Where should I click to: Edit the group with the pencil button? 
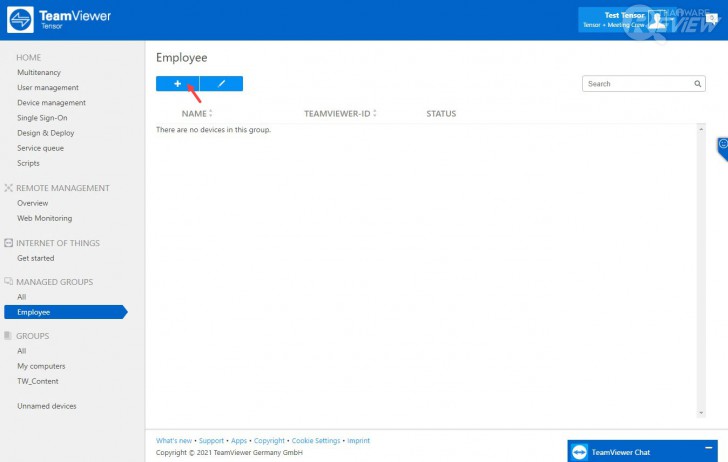pyautogui.click(x=221, y=84)
